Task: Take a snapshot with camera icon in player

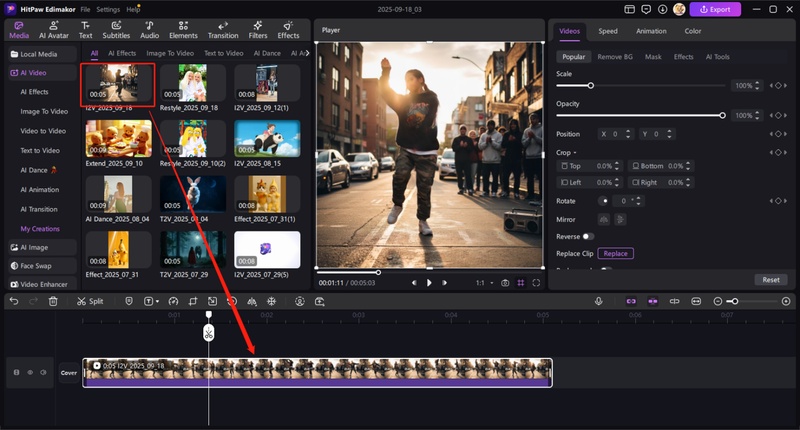Action: pos(505,283)
